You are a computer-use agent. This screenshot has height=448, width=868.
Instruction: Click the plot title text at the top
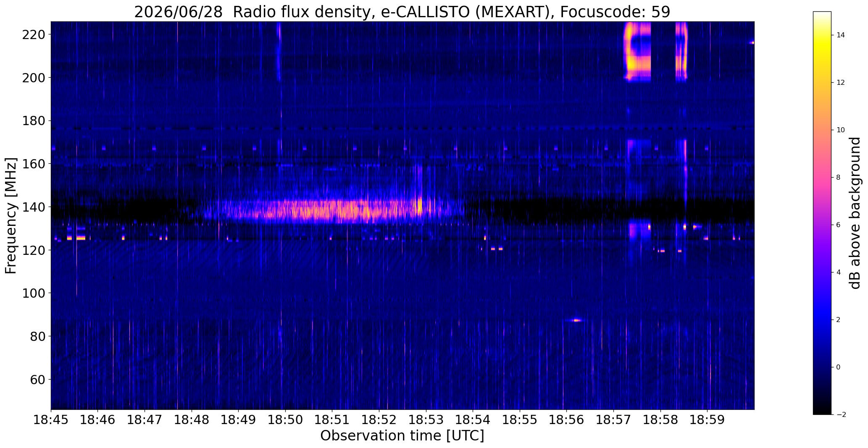(x=402, y=12)
